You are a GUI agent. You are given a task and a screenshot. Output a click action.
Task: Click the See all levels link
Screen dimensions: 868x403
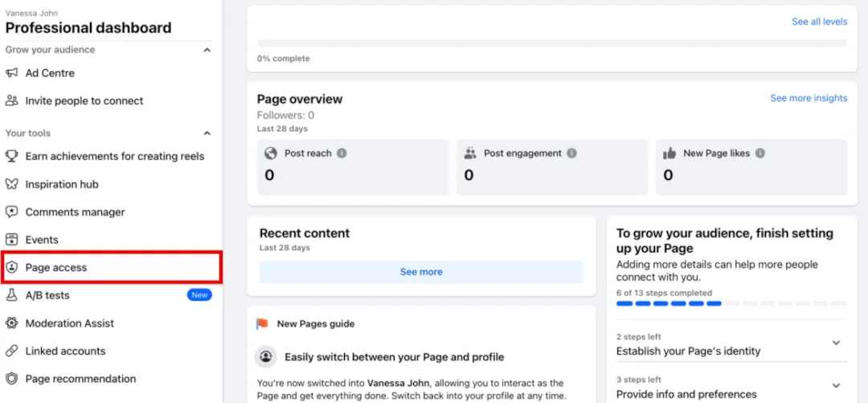pos(819,22)
